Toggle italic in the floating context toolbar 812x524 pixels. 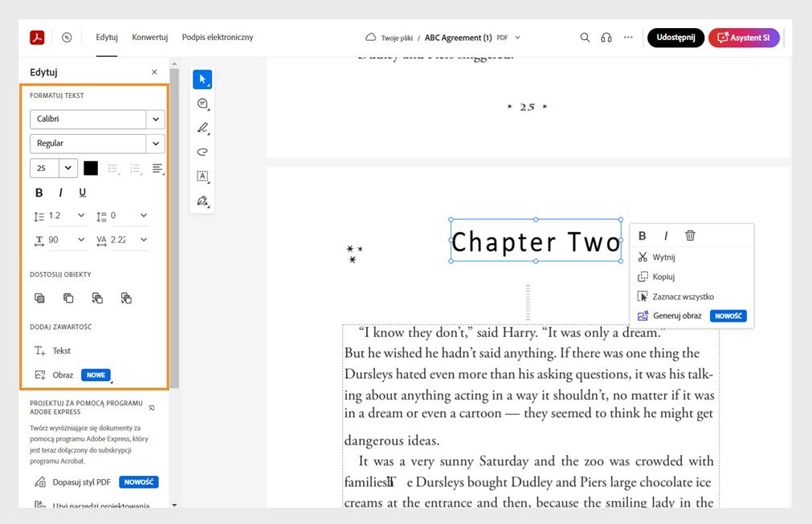pyautogui.click(x=666, y=236)
